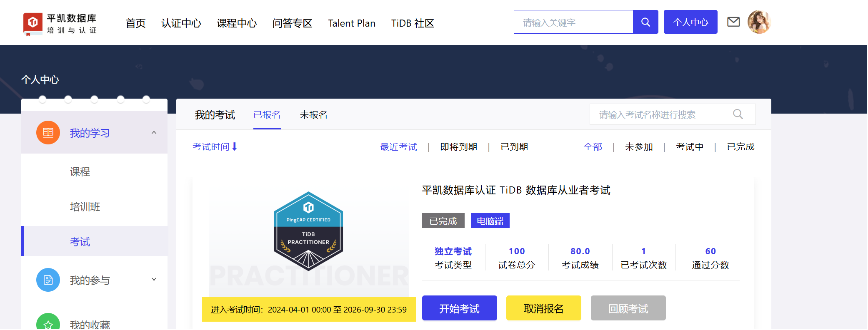Select 课程 in the sidebar
The width and height of the screenshot is (868, 330).
(80, 171)
